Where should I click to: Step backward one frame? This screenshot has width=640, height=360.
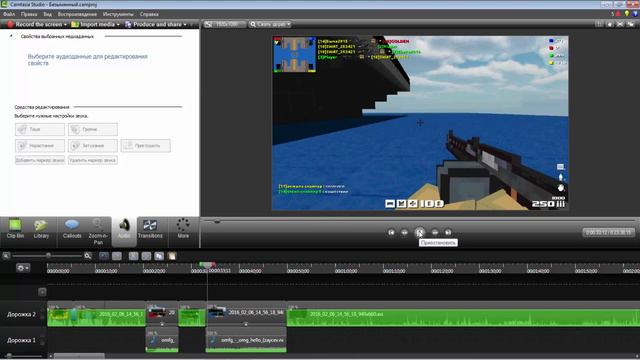coord(404,232)
